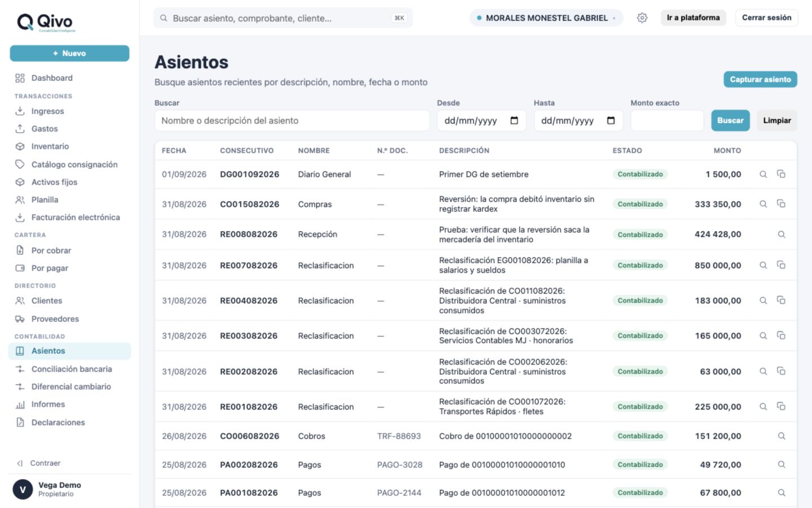812x508 pixels.
Task: View details of entry PA002082026
Action: click(x=782, y=465)
